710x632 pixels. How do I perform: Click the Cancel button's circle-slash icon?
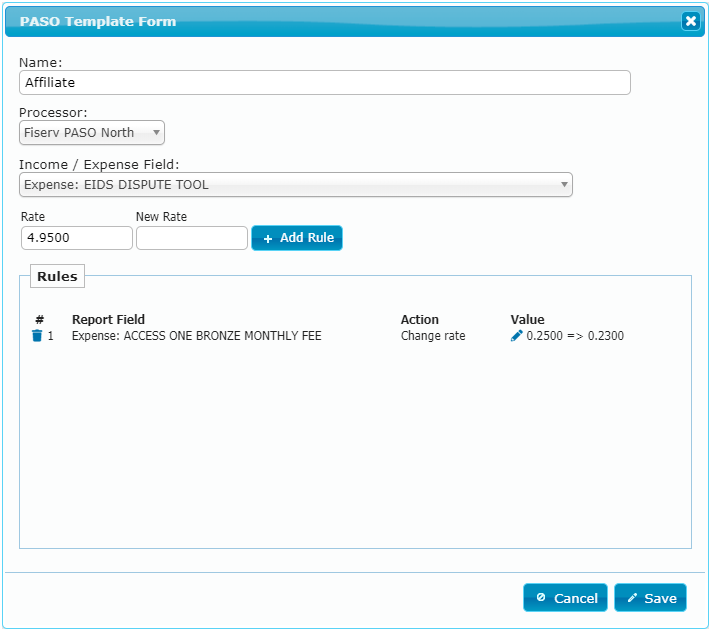coord(540,597)
